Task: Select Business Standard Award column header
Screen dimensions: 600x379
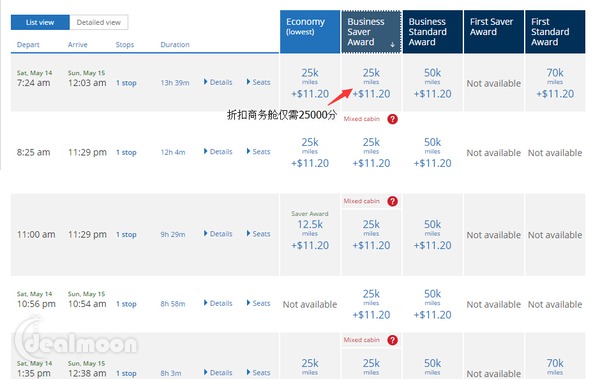Action: click(x=432, y=32)
